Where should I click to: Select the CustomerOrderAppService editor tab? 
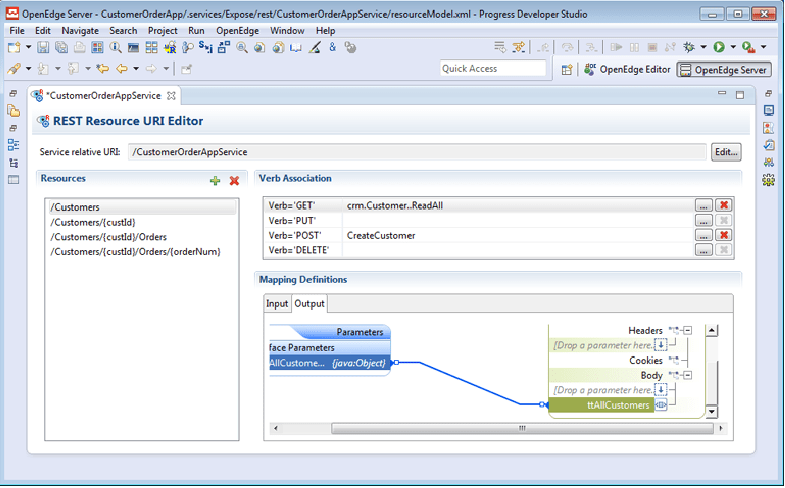pyautogui.click(x=104, y=96)
